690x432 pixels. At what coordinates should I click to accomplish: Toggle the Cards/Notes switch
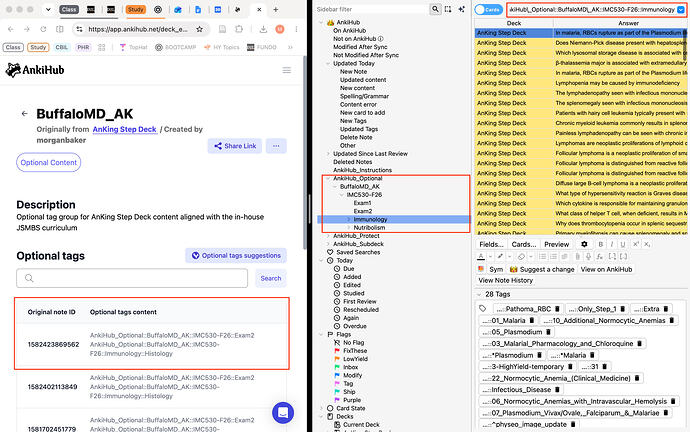pyautogui.click(x=488, y=10)
